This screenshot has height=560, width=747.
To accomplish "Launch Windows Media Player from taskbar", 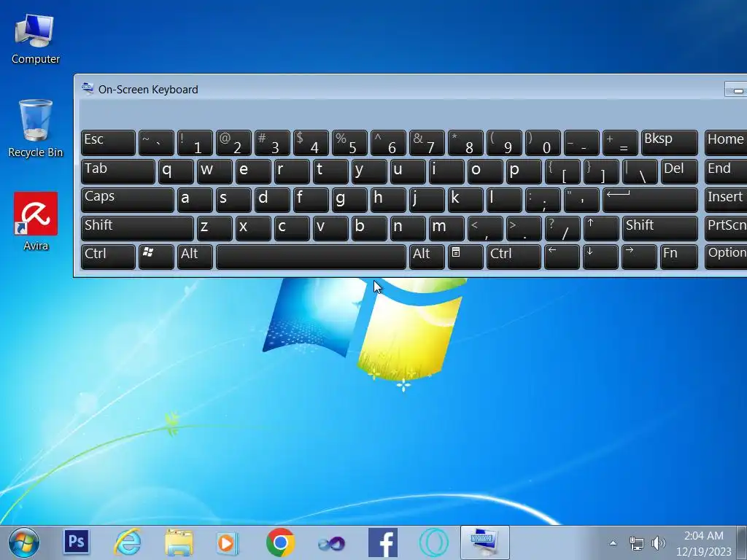I will pos(228,542).
